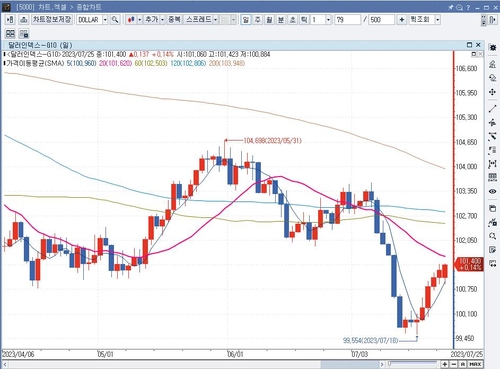Open the Fibonacci retracement tool in sidebar
The height and width of the screenshot is (369, 500).
tap(492, 150)
